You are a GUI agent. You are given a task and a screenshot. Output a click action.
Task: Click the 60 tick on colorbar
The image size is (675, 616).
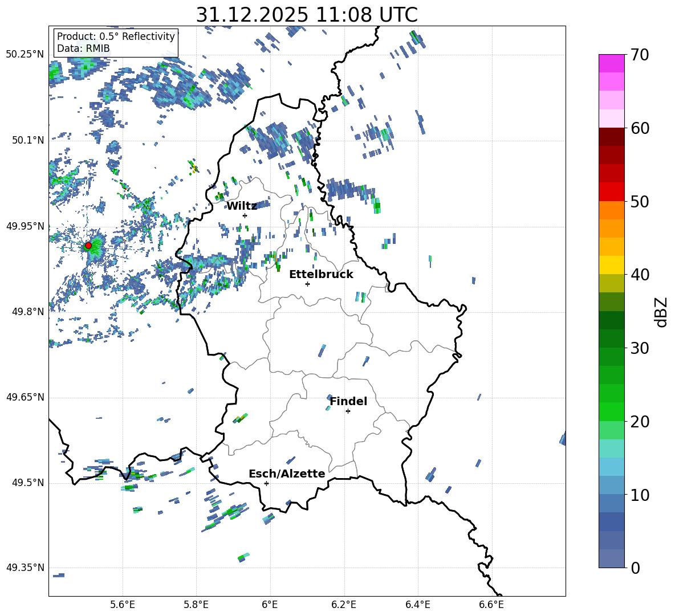640,128
